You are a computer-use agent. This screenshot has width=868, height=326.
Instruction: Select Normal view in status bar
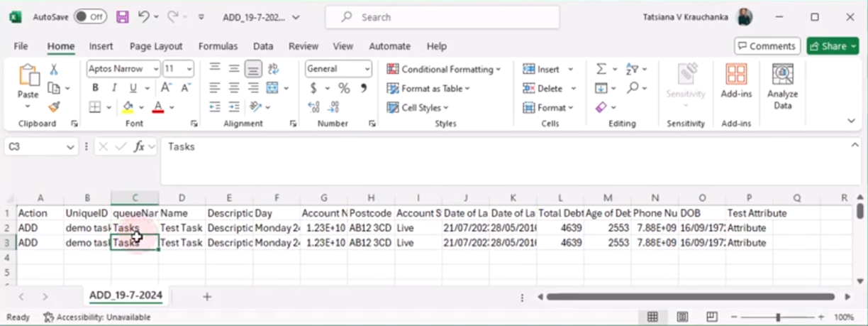pos(652,317)
